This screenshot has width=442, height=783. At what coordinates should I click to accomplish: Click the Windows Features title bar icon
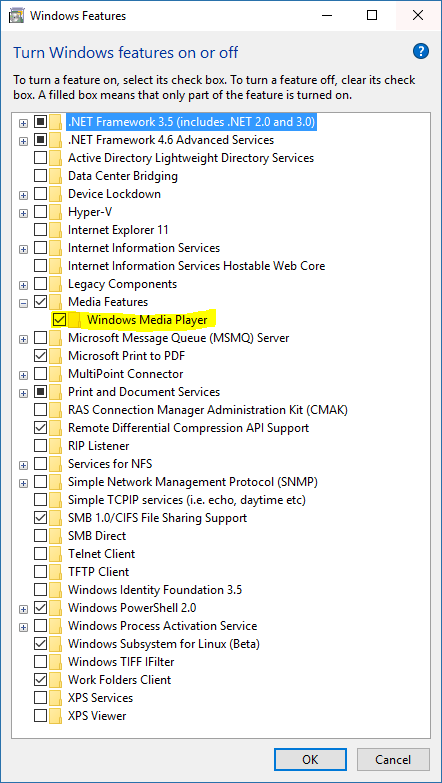(x=16, y=15)
